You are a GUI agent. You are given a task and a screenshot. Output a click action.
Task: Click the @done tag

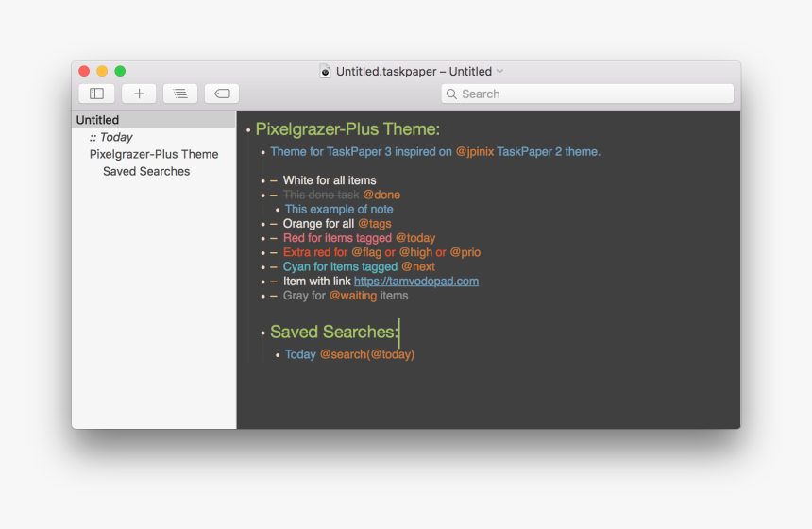pyautogui.click(x=381, y=195)
